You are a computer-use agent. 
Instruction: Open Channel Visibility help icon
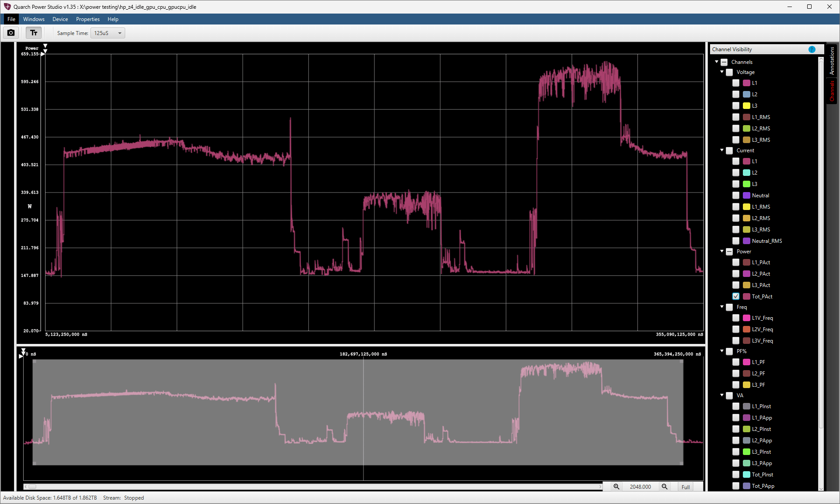coord(812,49)
